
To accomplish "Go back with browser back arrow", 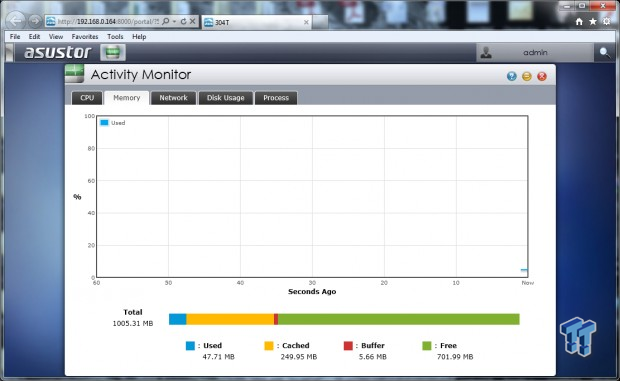I will [15, 21].
